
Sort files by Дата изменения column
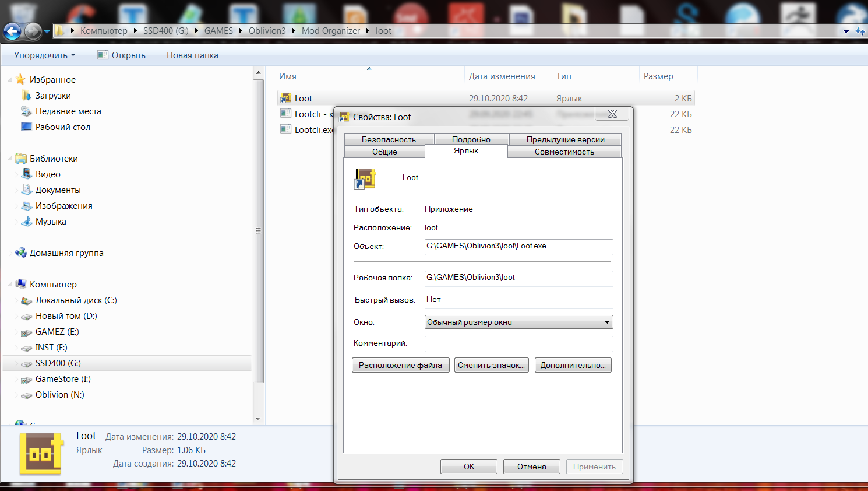pyautogui.click(x=502, y=76)
